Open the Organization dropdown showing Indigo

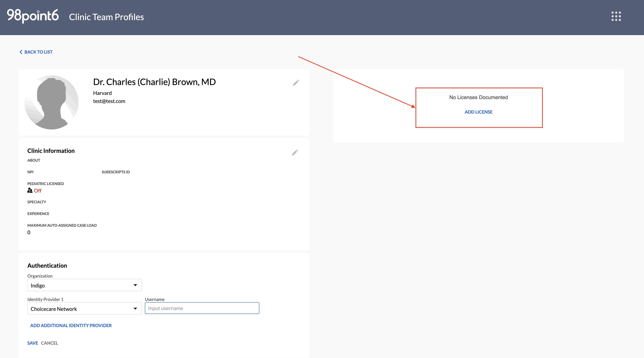pyautogui.click(x=85, y=285)
